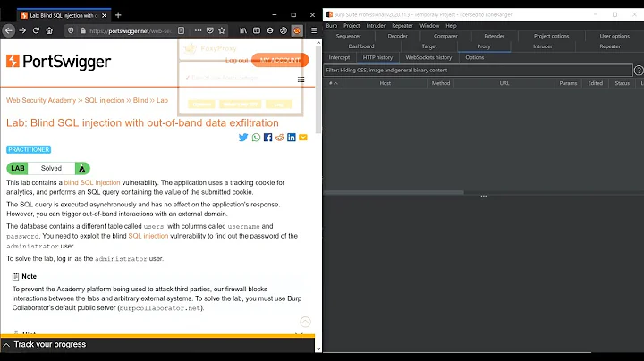This screenshot has width=644, height=361.
Task: Open the Intercept sub-tab
Action: point(339,57)
